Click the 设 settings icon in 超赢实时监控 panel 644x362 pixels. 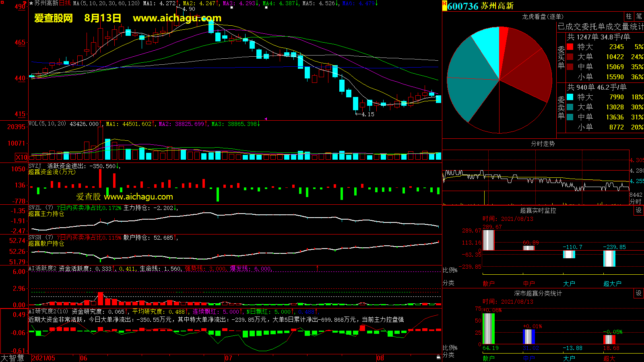pyautogui.click(x=638, y=210)
